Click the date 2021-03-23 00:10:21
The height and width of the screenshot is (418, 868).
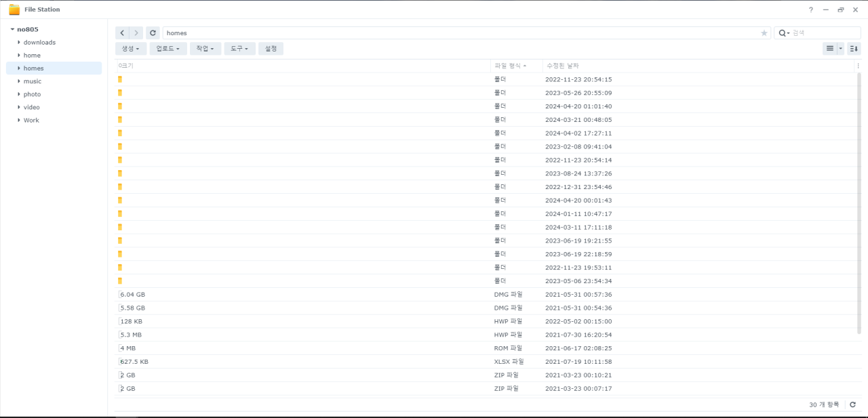(578, 375)
